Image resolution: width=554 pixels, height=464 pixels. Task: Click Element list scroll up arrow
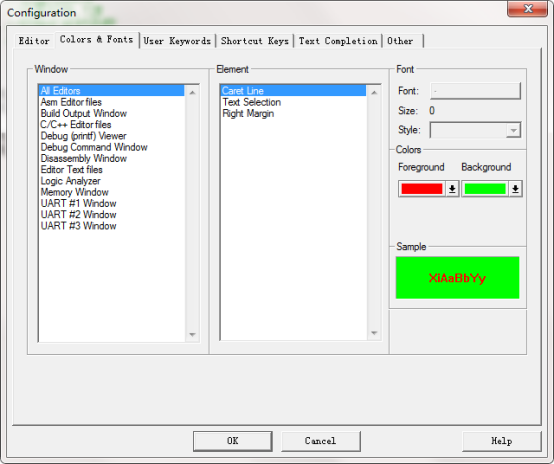[x=374, y=93]
